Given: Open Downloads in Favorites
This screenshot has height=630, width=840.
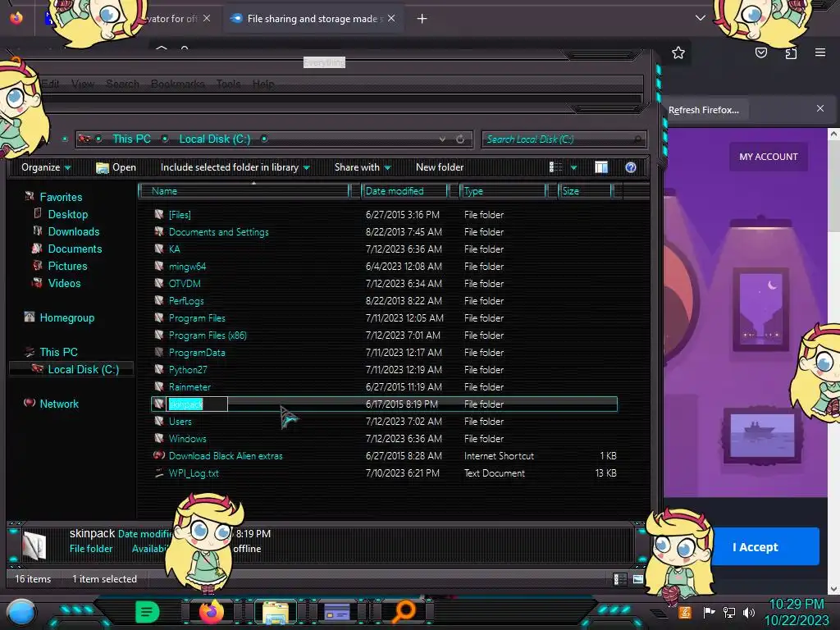Looking at the screenshot, I should click(73, 231).
